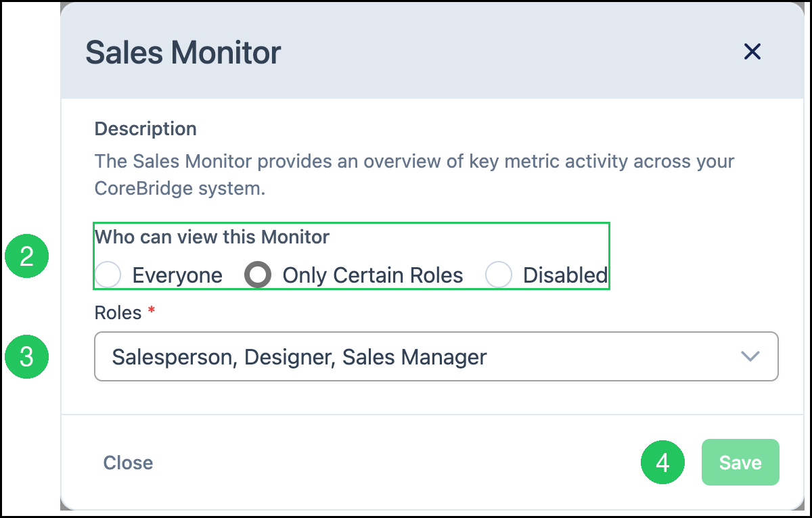The width and height of the screenshot is (812, 518).
Task: Dismiss the Sales Monitor dialog with X icon
Action: coord(752,51)
